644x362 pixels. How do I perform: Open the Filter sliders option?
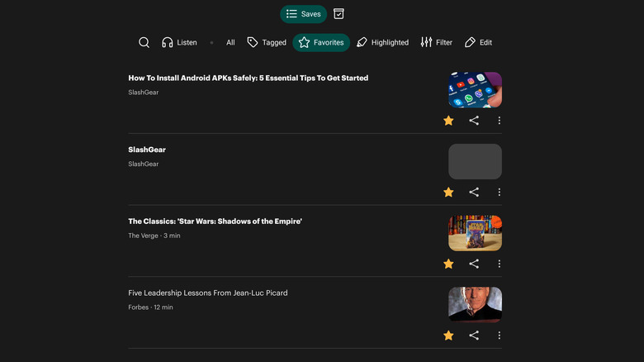tap(436, 42)
